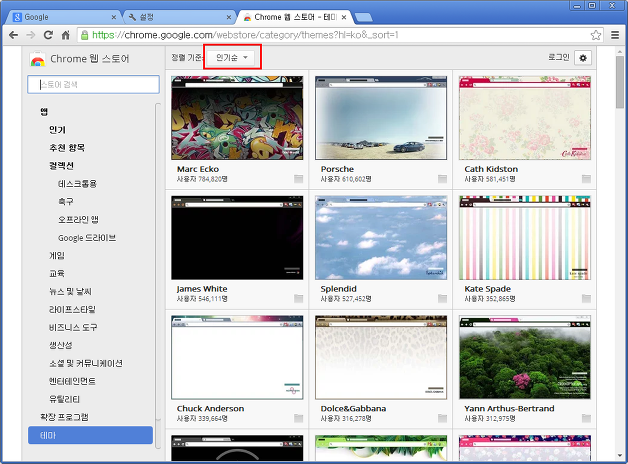The height and width of the screenshot is (464, 628).
Task: Click the small icon beside Kate Spade
Action: click(586, 298)
